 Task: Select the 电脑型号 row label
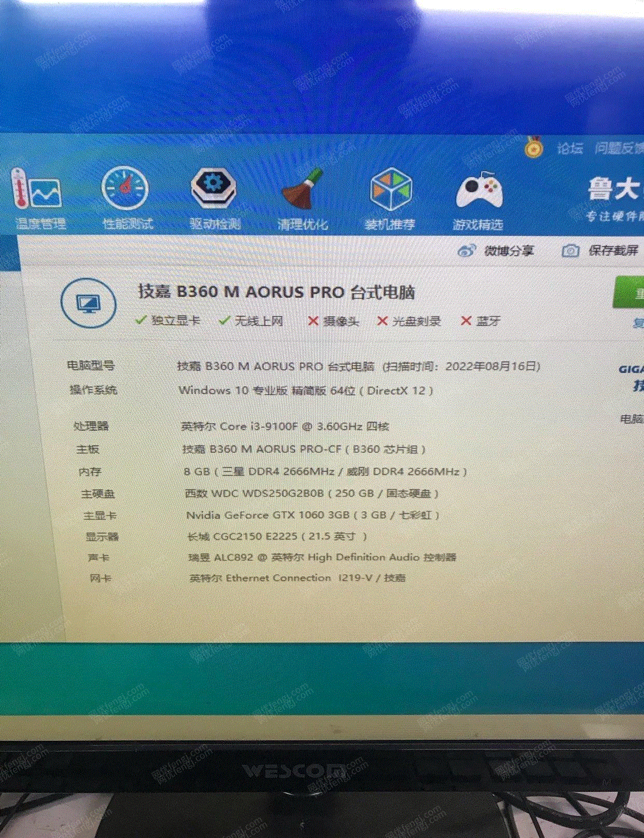(91, 366)
